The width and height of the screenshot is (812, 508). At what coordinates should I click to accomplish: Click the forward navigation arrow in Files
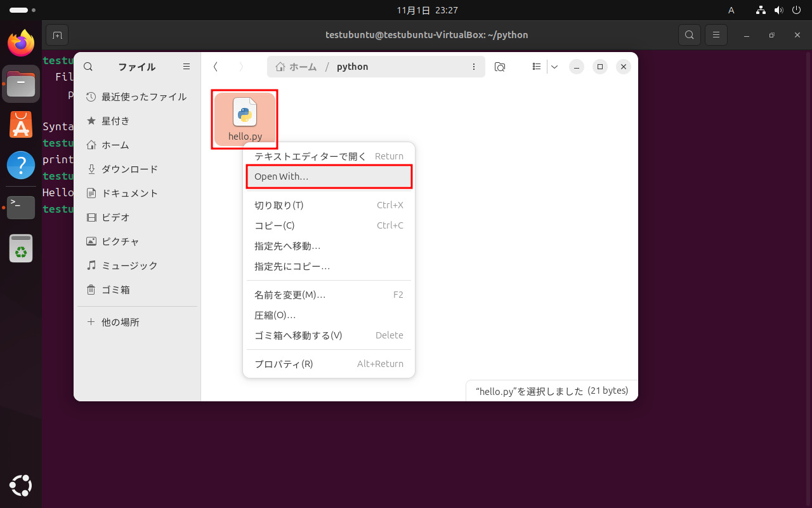point(241,66)
